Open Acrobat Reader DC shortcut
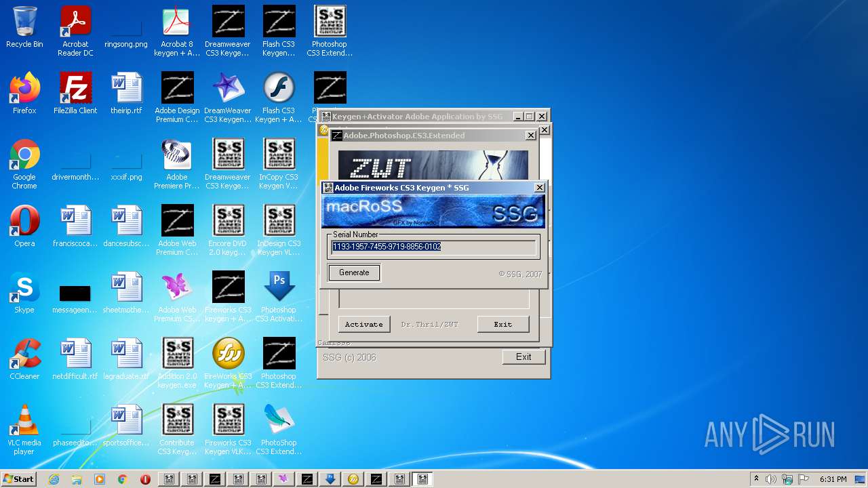Image resolution: width=868 pixels, height=488 pixels. click(75, 31)
